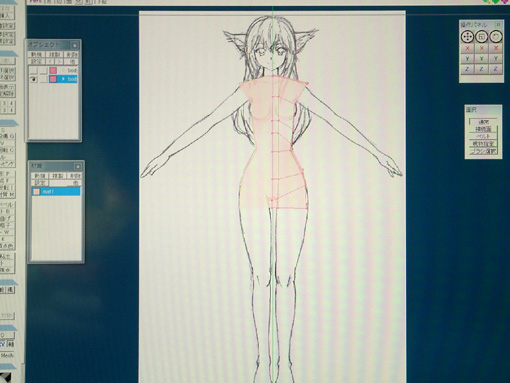Click the green Y axis button under scale
Viewport: 510px width, 383px height.
coord(482,59)
